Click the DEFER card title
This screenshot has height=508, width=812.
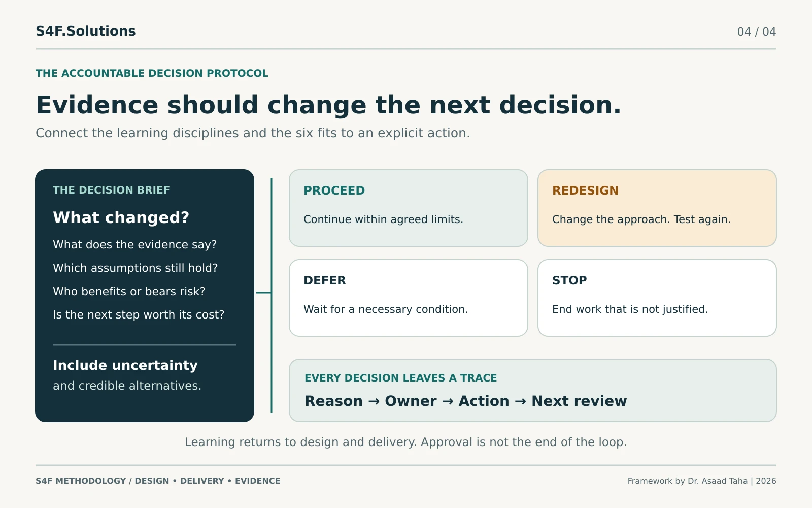[325, 280]
